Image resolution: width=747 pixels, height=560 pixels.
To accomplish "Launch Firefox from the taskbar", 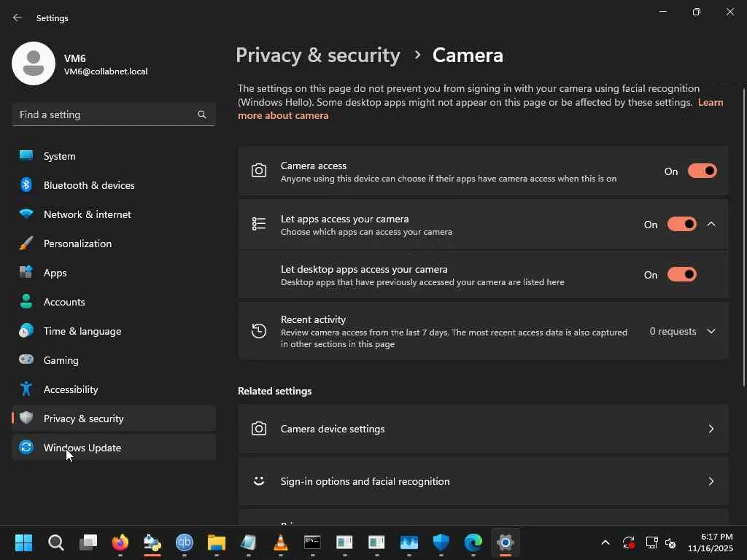I will (x=120, y=542).
